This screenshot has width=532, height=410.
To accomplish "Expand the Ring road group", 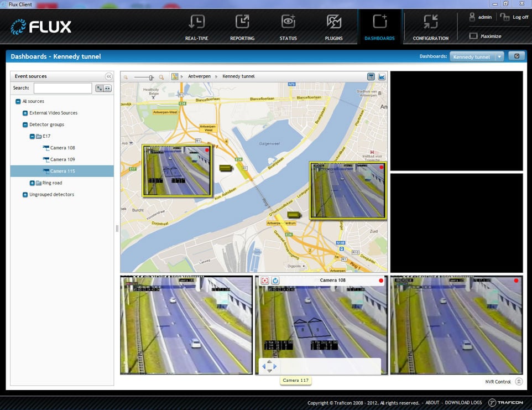I will click(32, 183).
